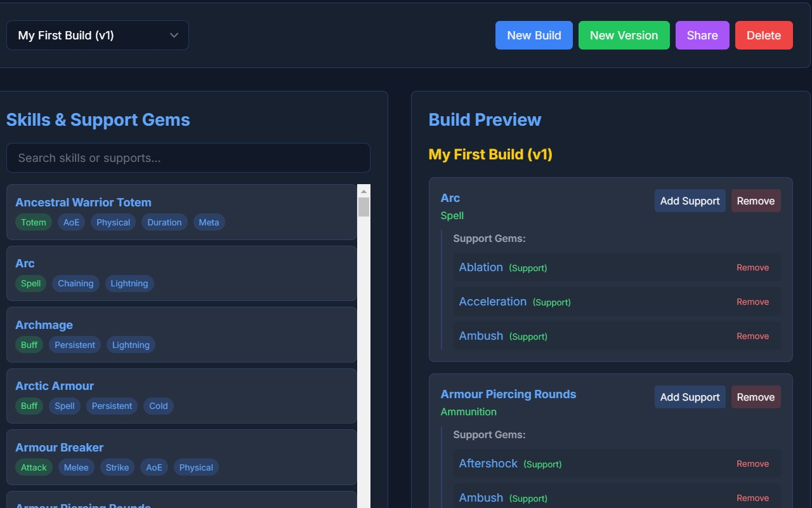Click Armour Piercing Rounds title in Build Preview
This screenshot has height=508, width=812.
509,394
